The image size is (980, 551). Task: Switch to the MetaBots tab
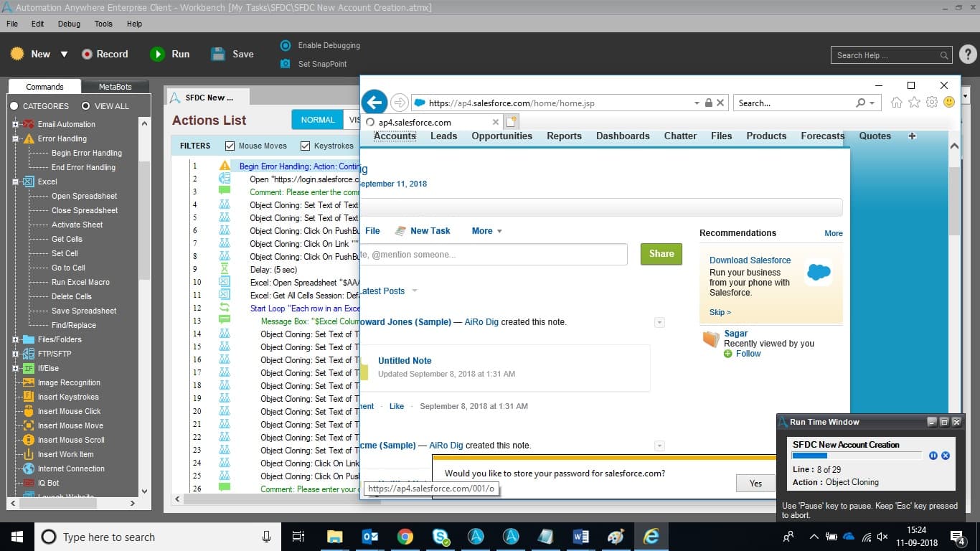pos(115,87)
